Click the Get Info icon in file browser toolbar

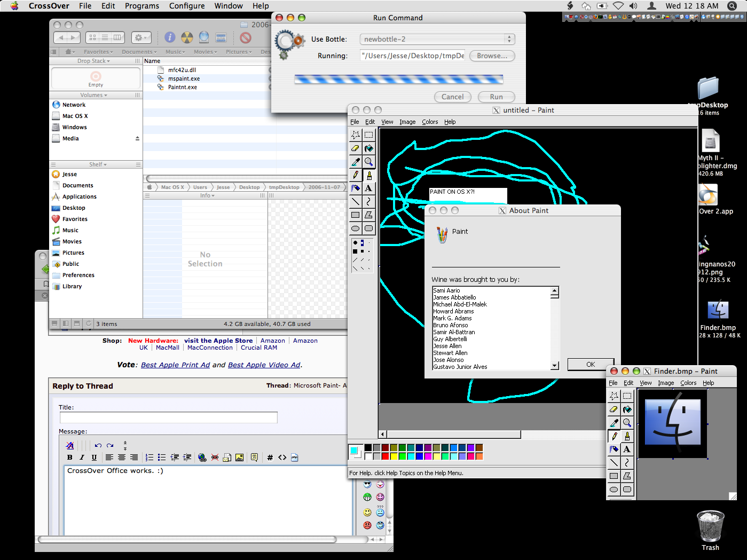(x=170, y=37)
